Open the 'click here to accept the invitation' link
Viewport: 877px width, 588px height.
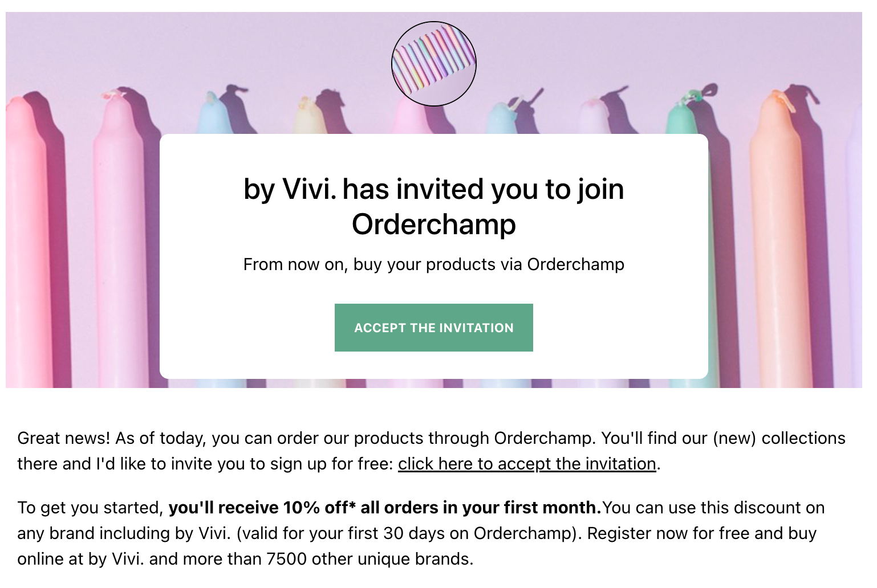tap(527, 464)
